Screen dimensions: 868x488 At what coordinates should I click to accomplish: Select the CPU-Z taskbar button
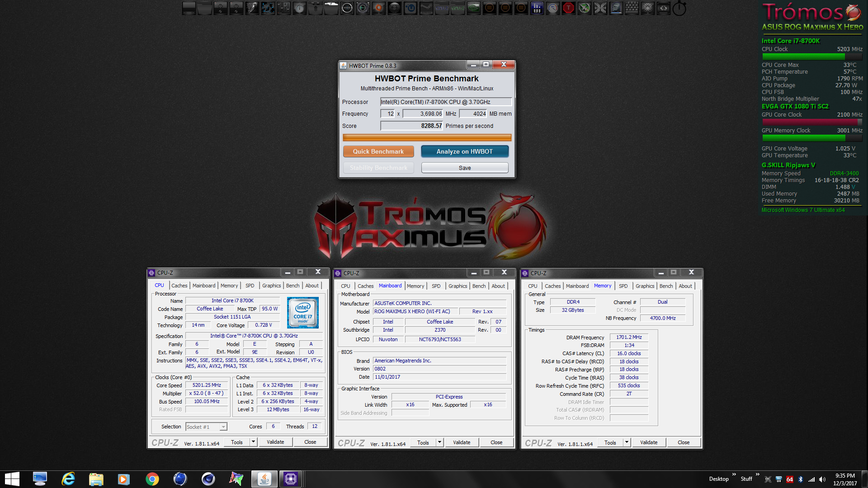coord(290,479)
